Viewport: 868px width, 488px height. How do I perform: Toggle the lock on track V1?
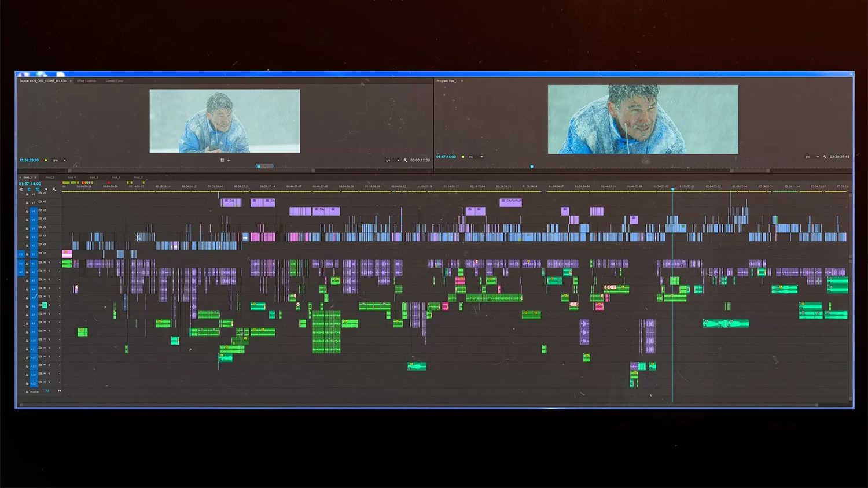(27, 254)
